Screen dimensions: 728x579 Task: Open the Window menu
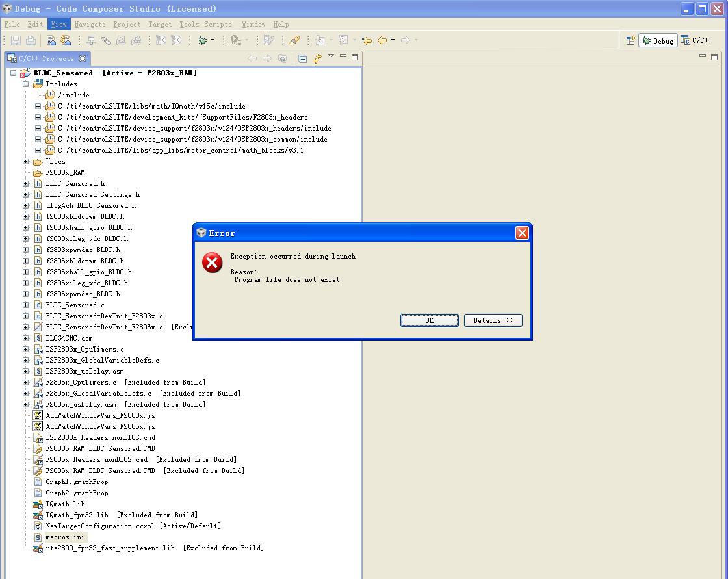[253, 24]
